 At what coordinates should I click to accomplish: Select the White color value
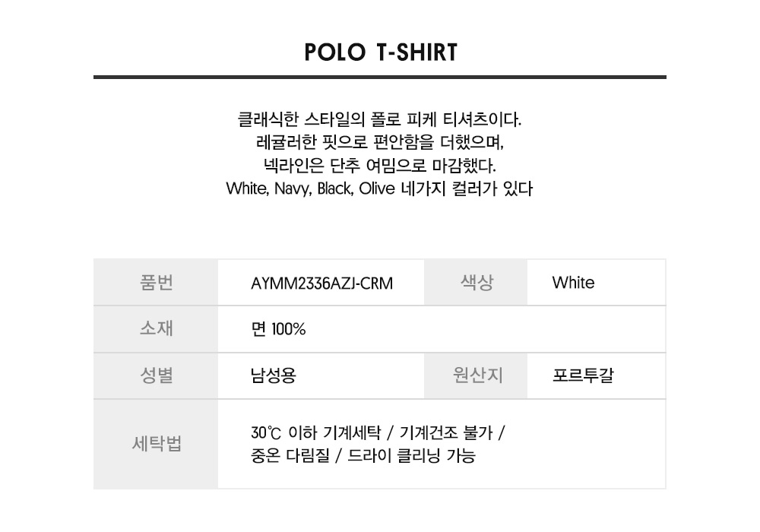coord(573,283)
